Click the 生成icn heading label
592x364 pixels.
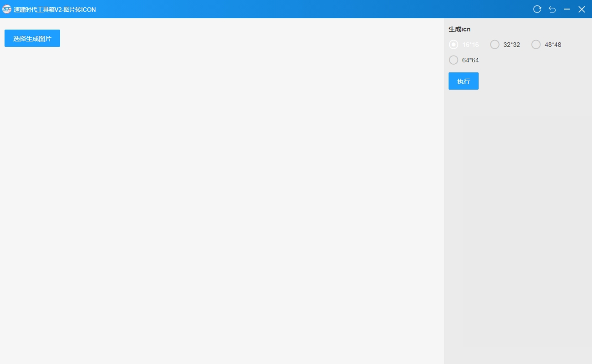click(x=459, y=29)
